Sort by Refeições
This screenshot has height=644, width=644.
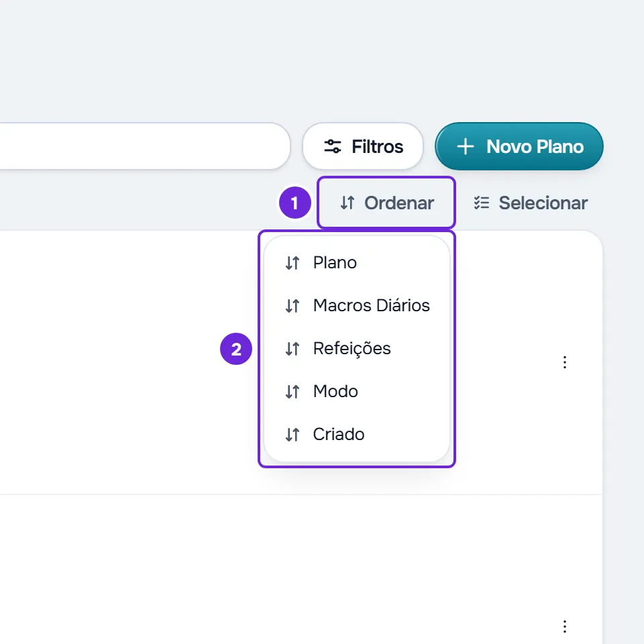coord(357,349)
